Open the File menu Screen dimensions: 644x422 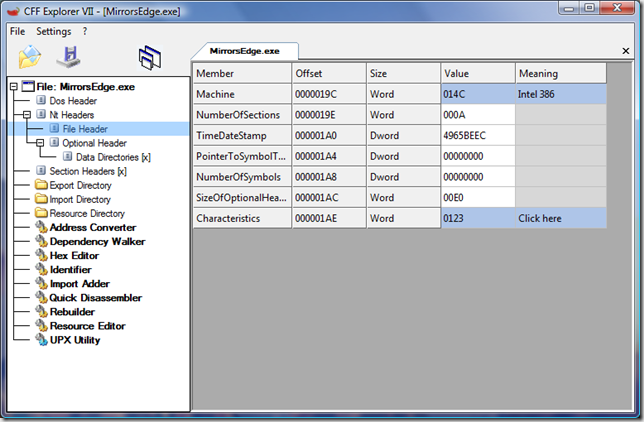coord(17,31)
